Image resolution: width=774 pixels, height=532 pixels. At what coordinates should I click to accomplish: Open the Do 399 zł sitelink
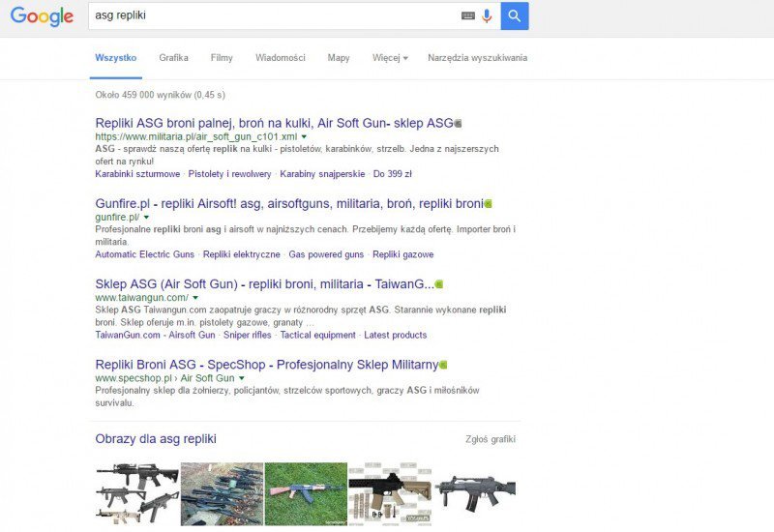(x=393, y=174)
